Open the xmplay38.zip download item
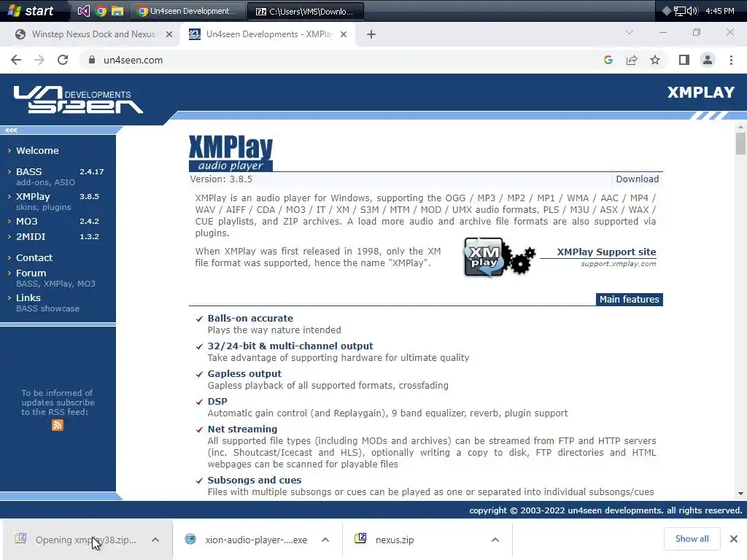Screen dimensions: 747x560 click(x=76, y=540)
